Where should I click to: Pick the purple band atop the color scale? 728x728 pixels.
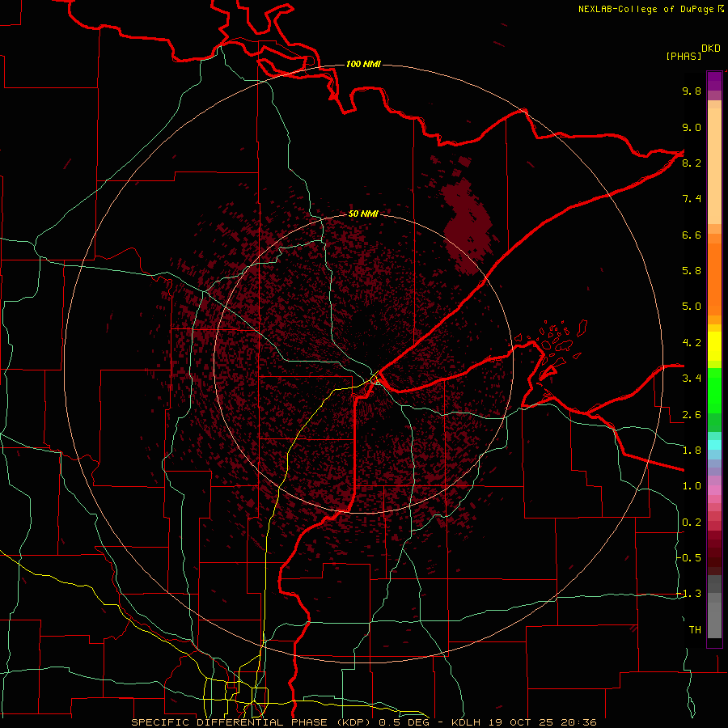click(x=714, y=81)
